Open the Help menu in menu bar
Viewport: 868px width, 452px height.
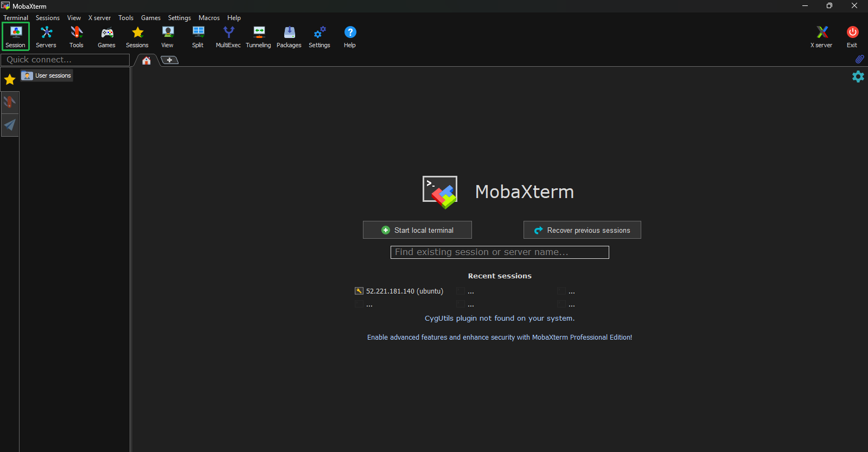(234, 18)
